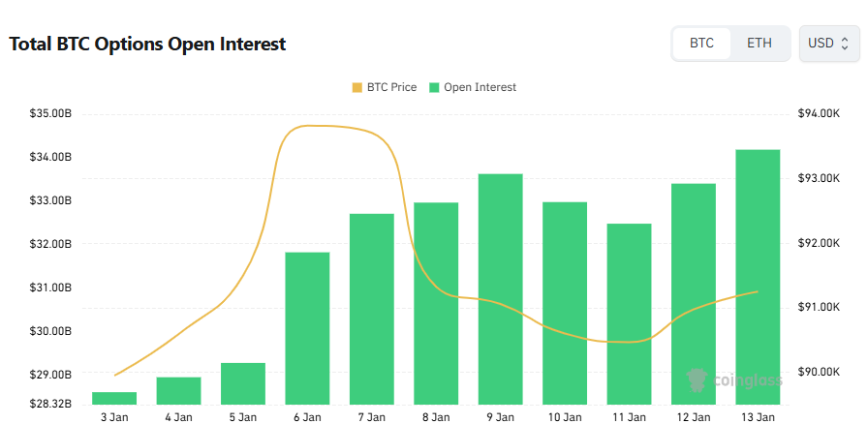The width and height of the screenshot is (868, 424).
Task: Toggle the Open Interest legend item
Action: tap(480, 87)
